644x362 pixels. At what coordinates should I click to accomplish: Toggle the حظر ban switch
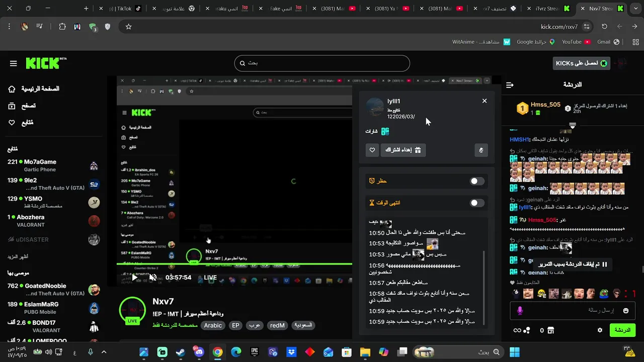pyautogui.click(x=476, y=181)
